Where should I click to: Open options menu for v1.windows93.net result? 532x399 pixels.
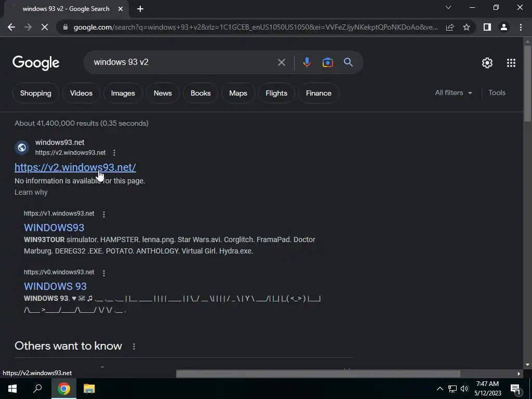(x=104, y=214)
